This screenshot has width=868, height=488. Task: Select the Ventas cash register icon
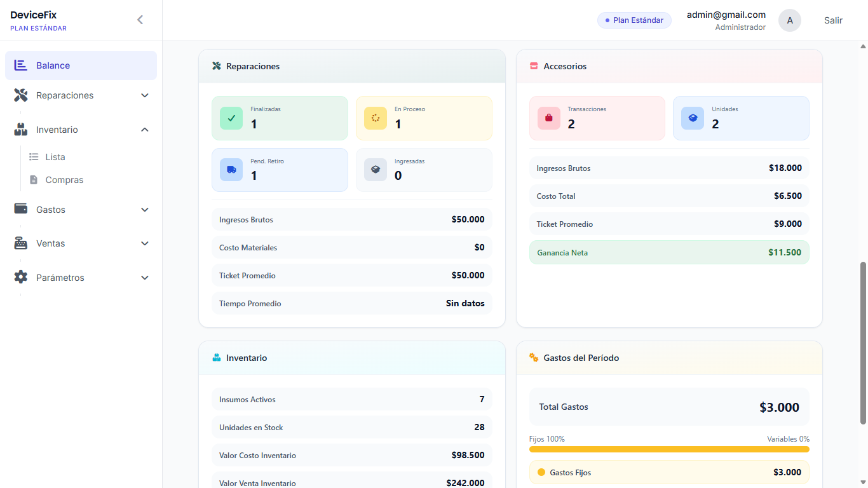click(21, 243)
